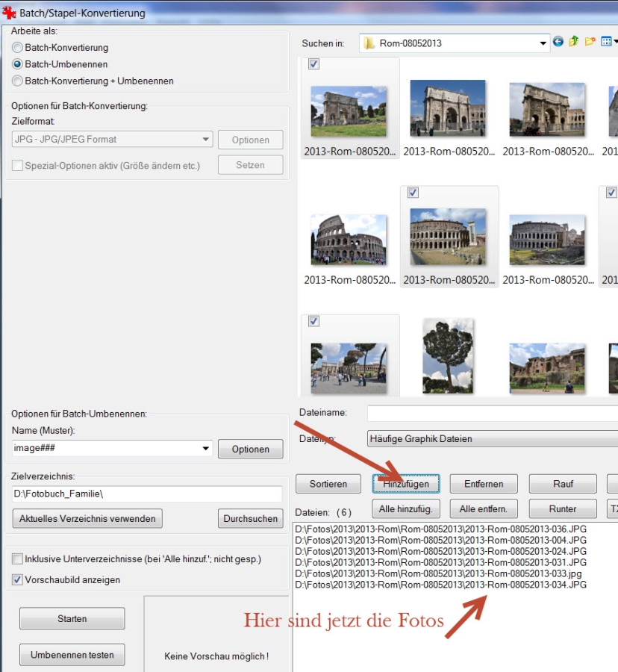Click the Sortieren button

pyautogui.click(x=328, y=484)
